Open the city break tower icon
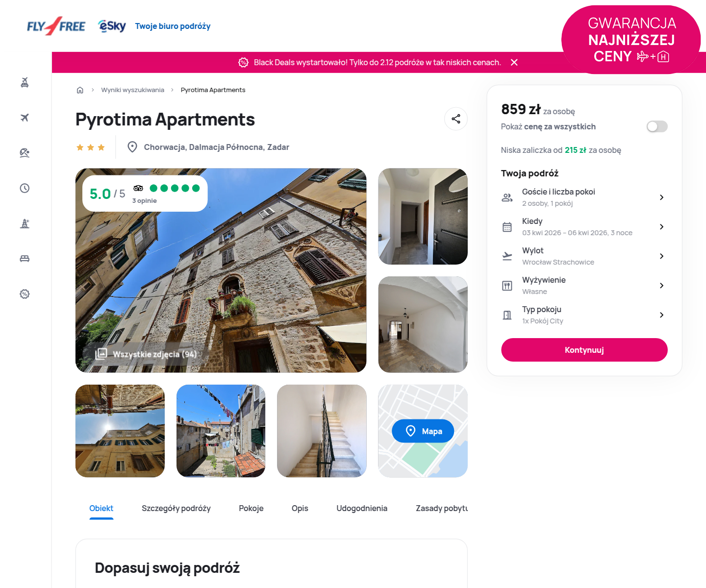This screenshot has width=706, height=588. coord(25,223)
